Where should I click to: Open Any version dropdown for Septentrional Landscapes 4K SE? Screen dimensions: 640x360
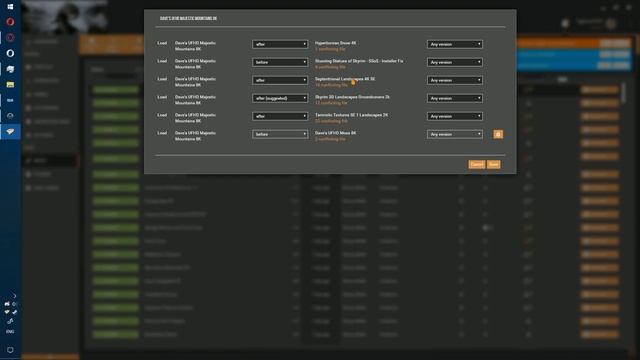[x=455, y=80]
